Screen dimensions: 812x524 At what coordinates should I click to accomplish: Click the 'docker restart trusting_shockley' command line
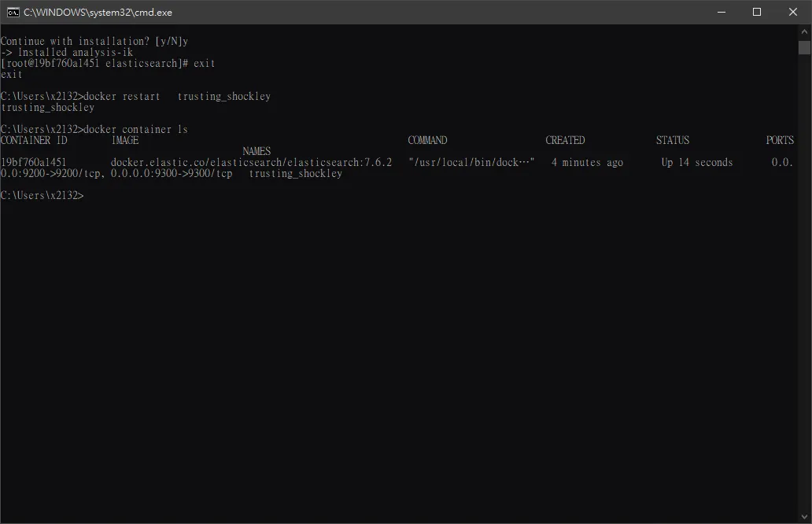tap(135, 96)
